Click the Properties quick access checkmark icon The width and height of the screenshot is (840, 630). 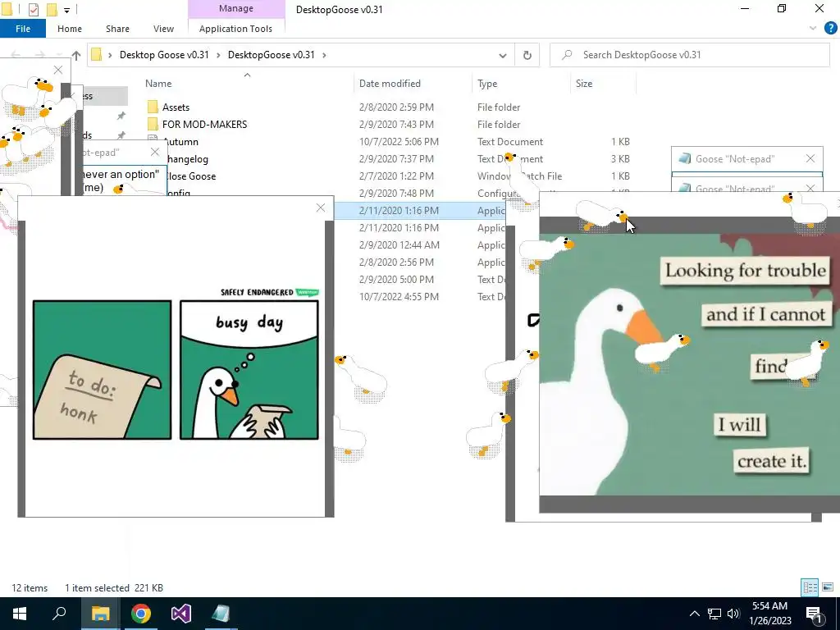coord(33,9)
